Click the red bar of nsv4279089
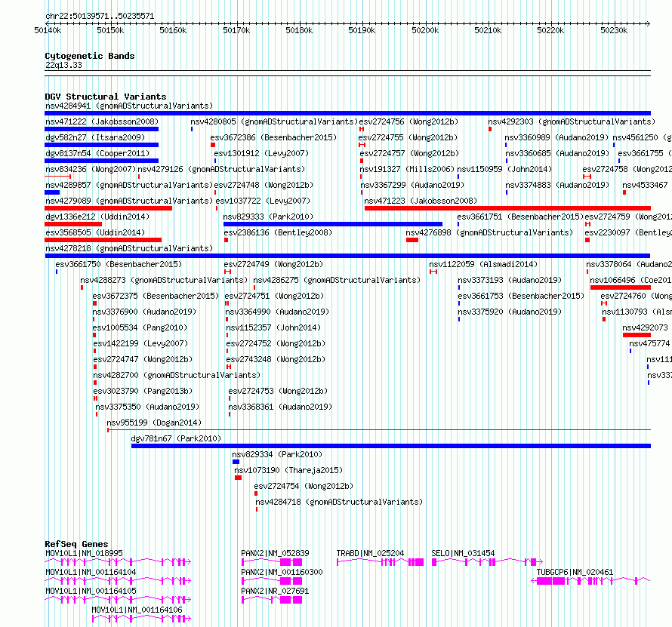 (x=109, y=208)
